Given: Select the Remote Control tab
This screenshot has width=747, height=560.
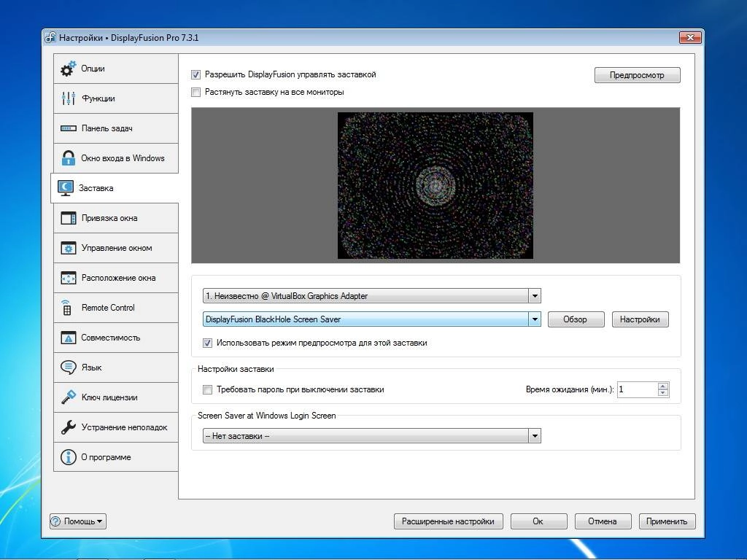Looking at the screenshot, I should (116, 308).
